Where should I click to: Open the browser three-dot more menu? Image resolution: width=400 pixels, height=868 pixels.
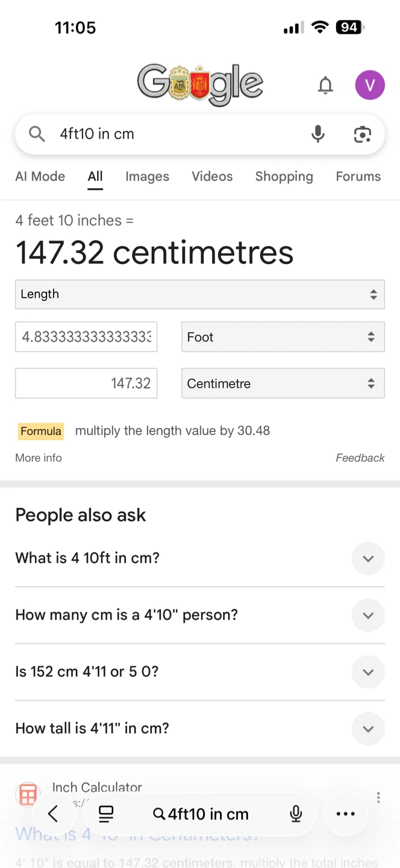click(x=346, y=814)
